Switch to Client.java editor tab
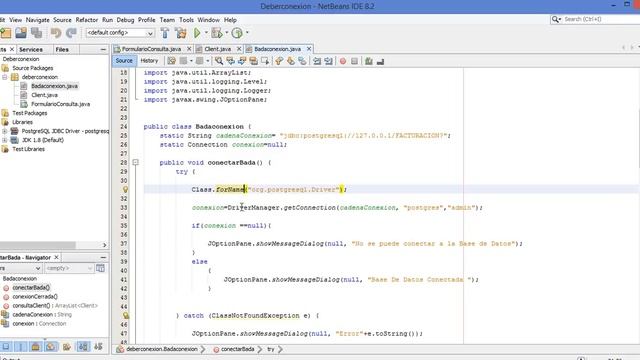 click(218, 49)
